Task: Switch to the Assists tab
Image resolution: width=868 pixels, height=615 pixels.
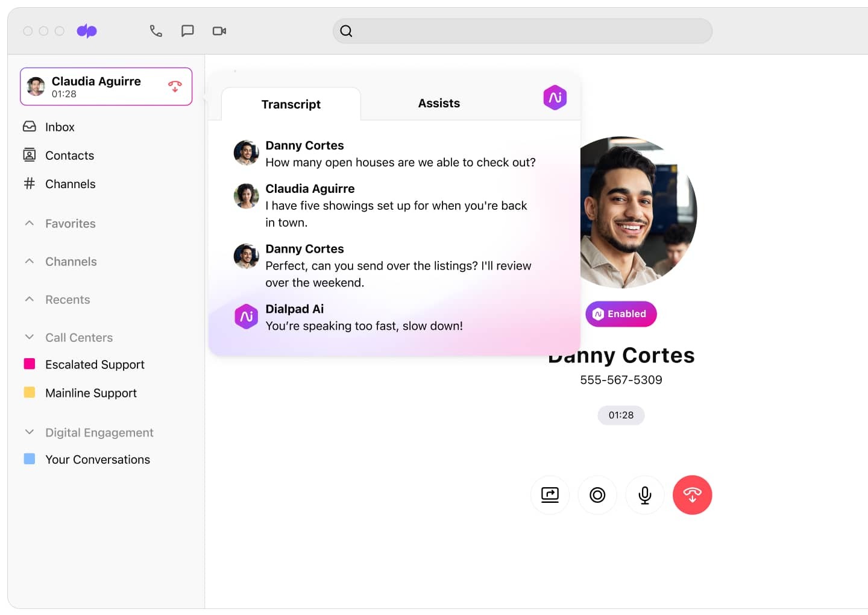Action: [x=438, y=103]
